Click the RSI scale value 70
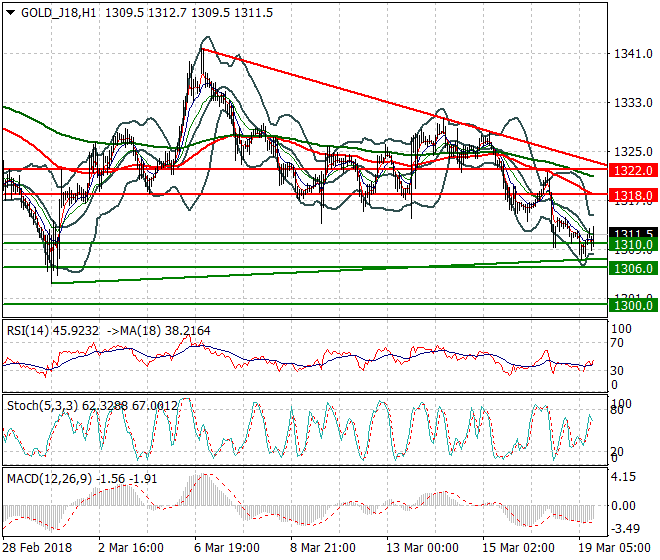 point(617,343)
